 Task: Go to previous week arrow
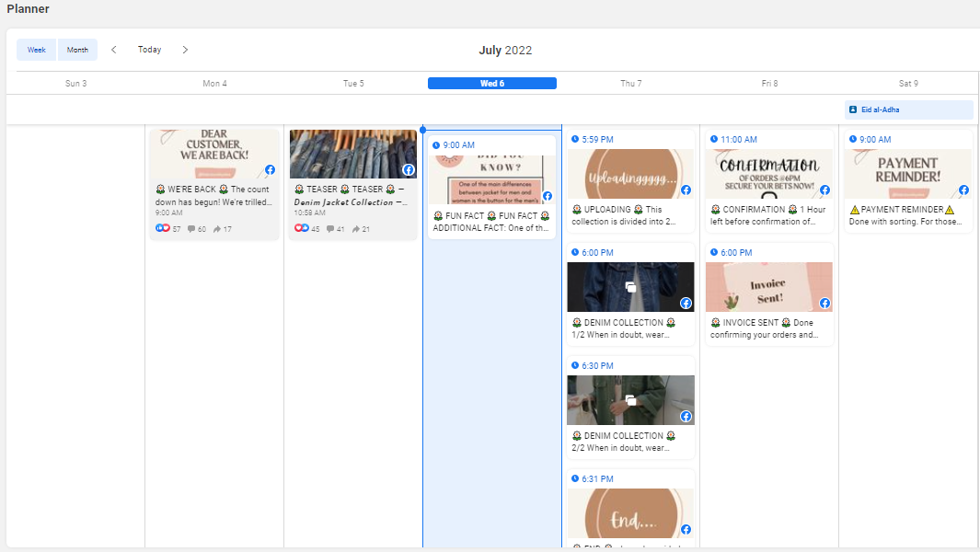tap(114, 50)
